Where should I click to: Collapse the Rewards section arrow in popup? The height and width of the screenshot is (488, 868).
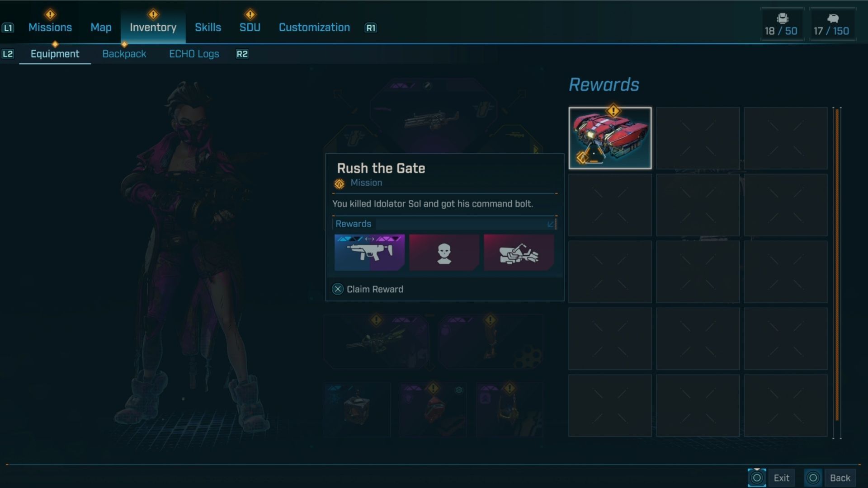coord(551,224)
